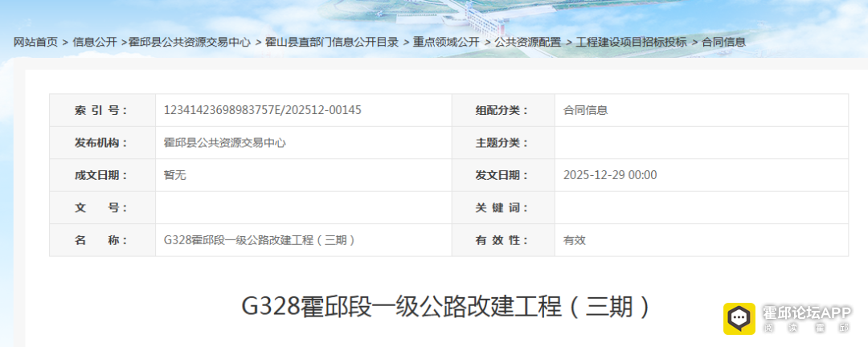The image size is (868, 347).
Task: Click the 发布机构 value 霍邱县公共资源交易中心
Action: 225,143
